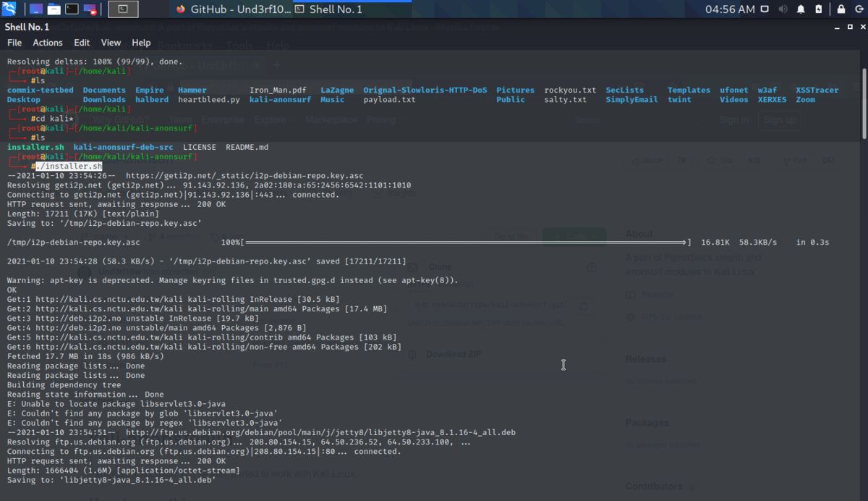Click the w3af directory name
The height and width of the screenshot is (501, 868).
click(767, 90)
